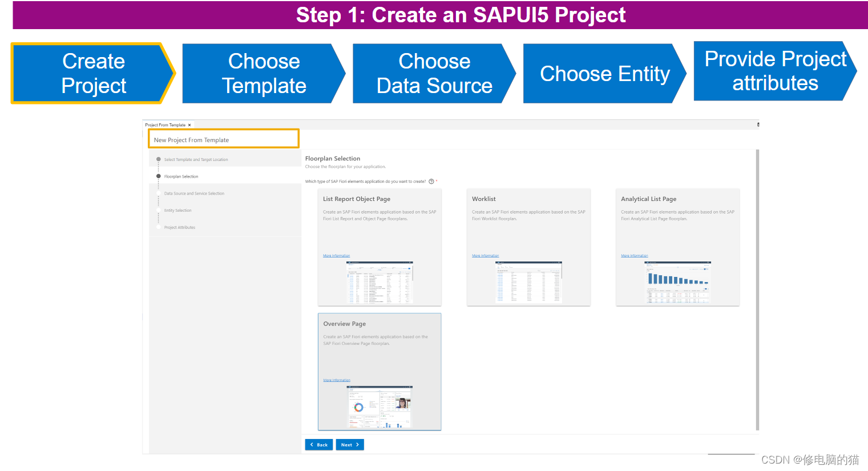This screenshot has width=868, height=471.
Task: Click the help icon beside the floorplan question
Action: pyautogui.click(x=431, y=182)
